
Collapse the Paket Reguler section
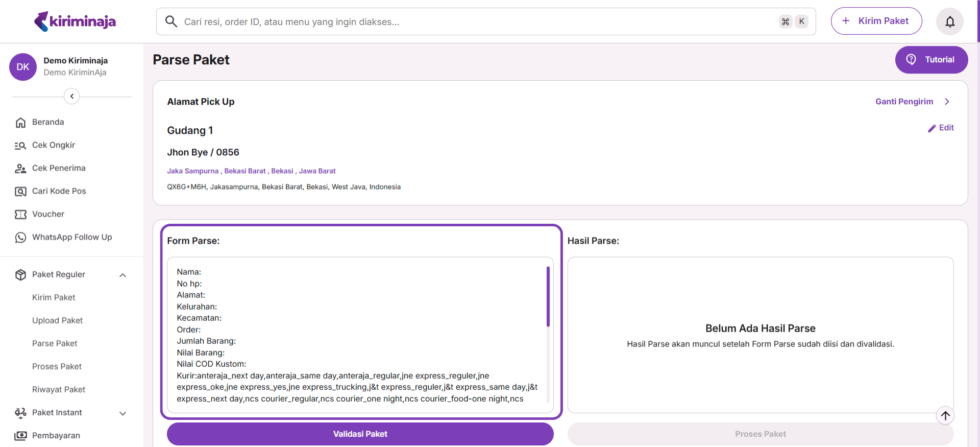(122, 275)
